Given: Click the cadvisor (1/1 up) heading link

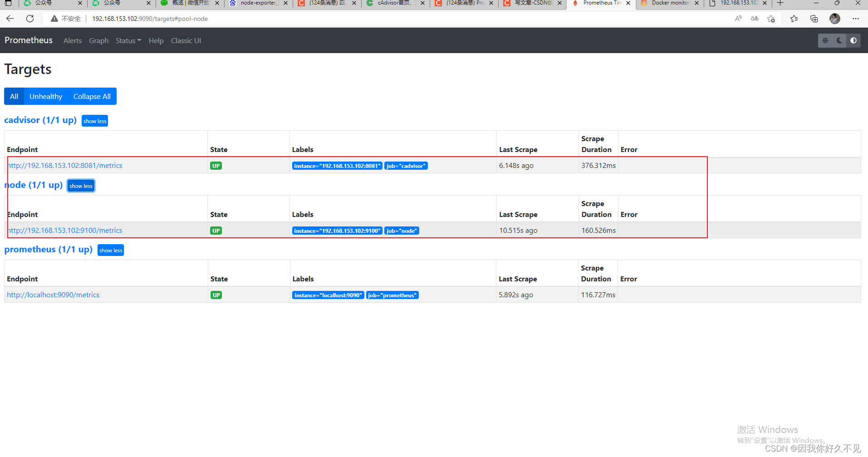Looking at the screenshot, I should coord(40,120).
